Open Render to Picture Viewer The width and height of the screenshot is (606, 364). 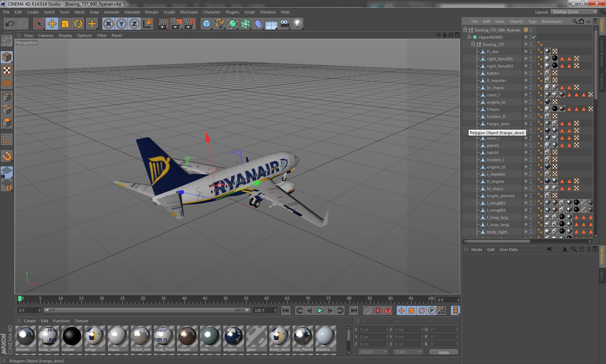[x=176, y=24]
